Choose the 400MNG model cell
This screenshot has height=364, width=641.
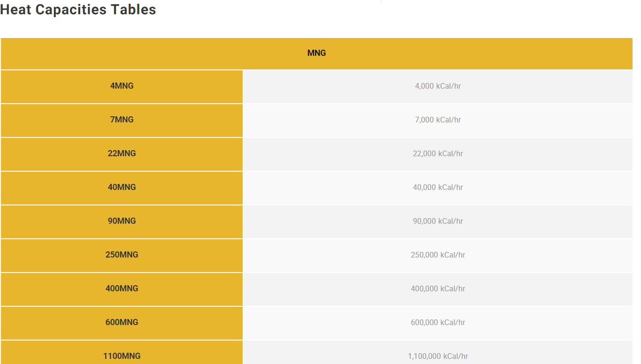[x=122, y=289]
